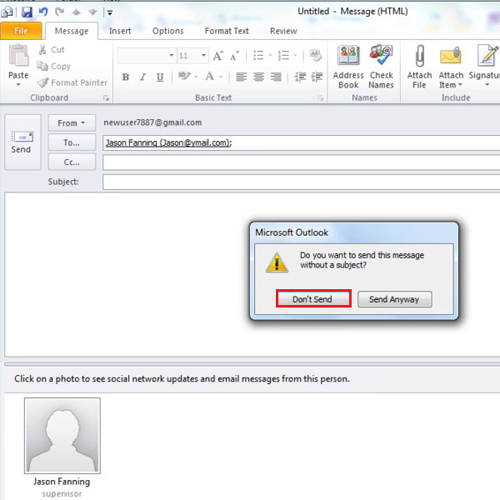Image resolution: width=500 pixels, height=500 pixels.
Task: Click the Save icon in quick access toolbar
Action: click(x=27, y=12)
